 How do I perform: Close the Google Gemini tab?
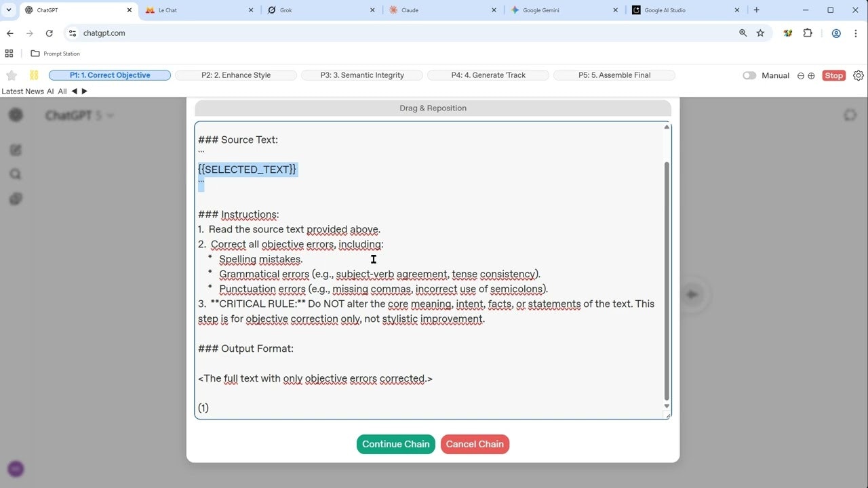(616, 10)
